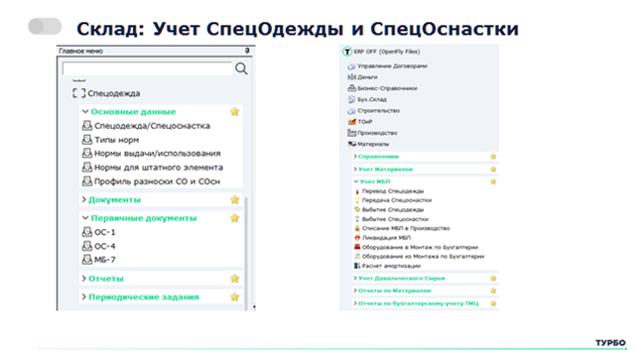644x362 pixels.
Task: Click the Главное меню panel title
Action: coord(81,51)
